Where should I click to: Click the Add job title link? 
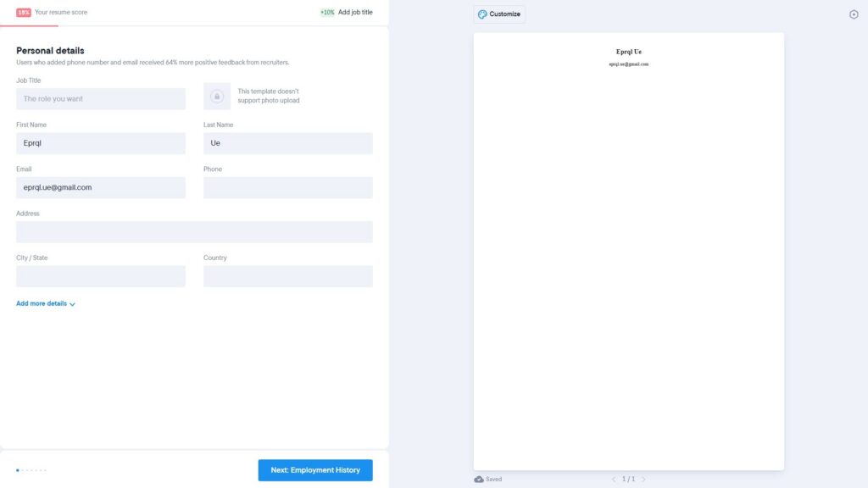[x=355, y=13]
